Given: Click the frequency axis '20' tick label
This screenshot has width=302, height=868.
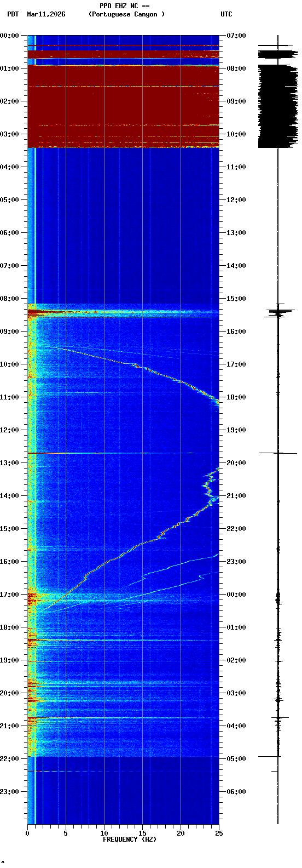Looking at the screenshot, I should tap(181, 833).
